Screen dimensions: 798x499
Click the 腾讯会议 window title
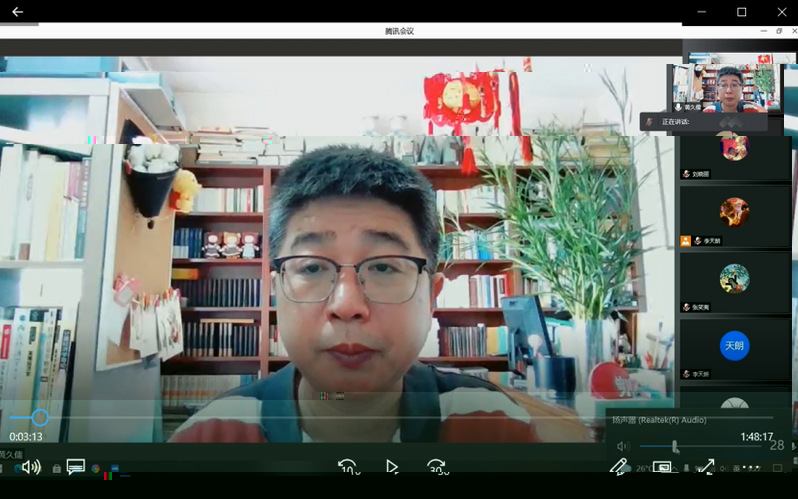click(x=399, y=31)
